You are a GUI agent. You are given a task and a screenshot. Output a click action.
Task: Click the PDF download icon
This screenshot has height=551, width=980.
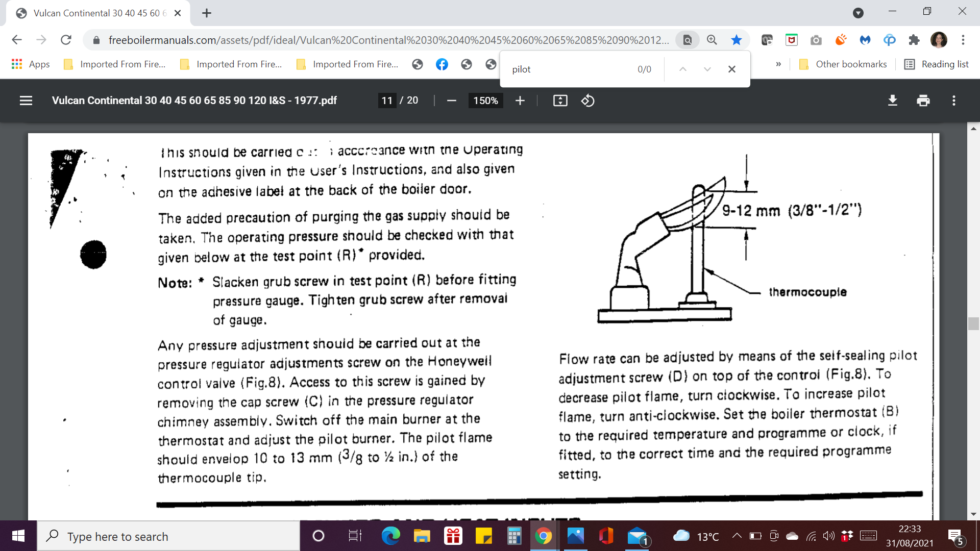pyautogui.click(x=893, y=101)
